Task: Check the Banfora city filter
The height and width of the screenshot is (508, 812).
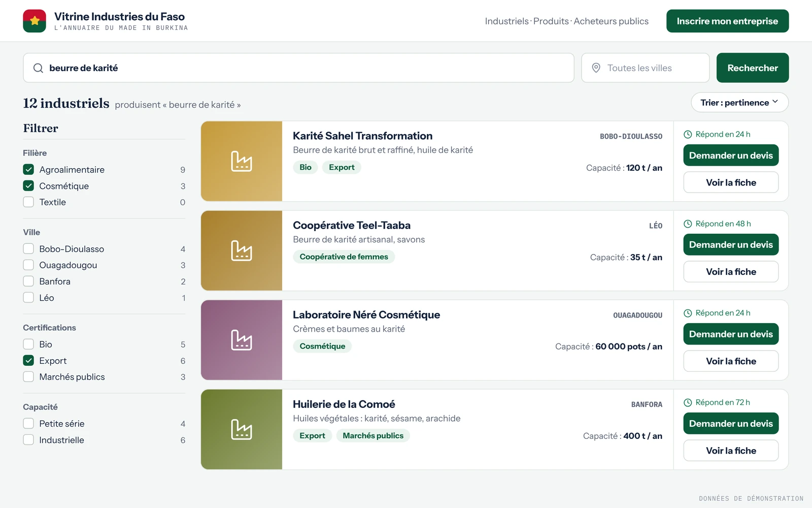Action: pyautogui.click(x=28, y=281)
